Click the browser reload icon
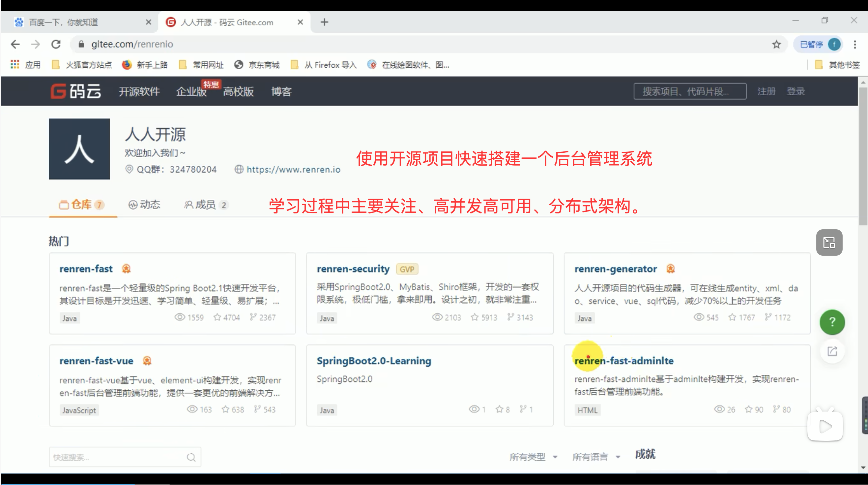This screenshot has height=485, width=868. coord(56,44)
